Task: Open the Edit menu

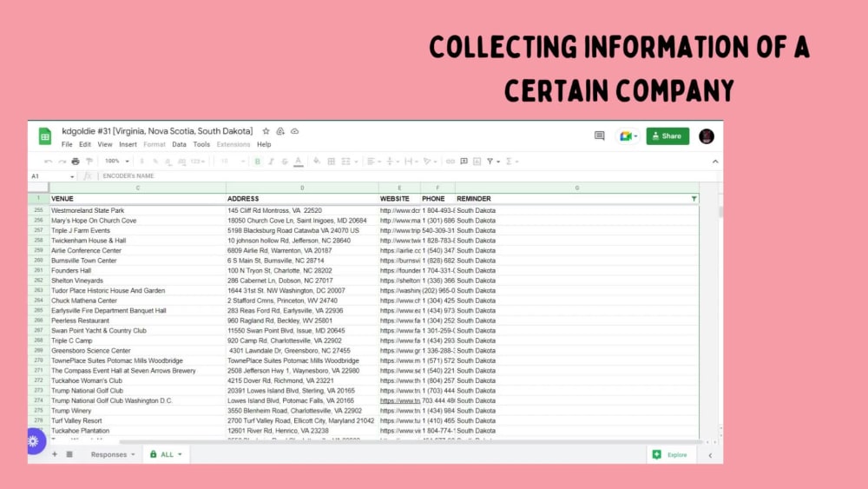Action: click(x=85, y=144)
